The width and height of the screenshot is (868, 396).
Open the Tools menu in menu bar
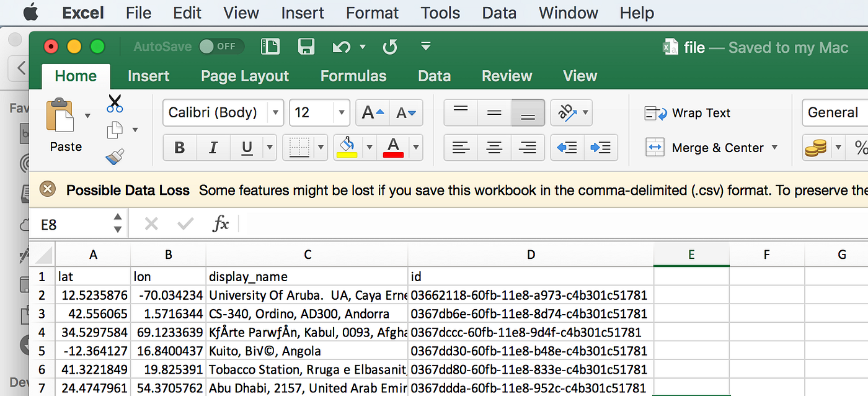coord(440,12)
